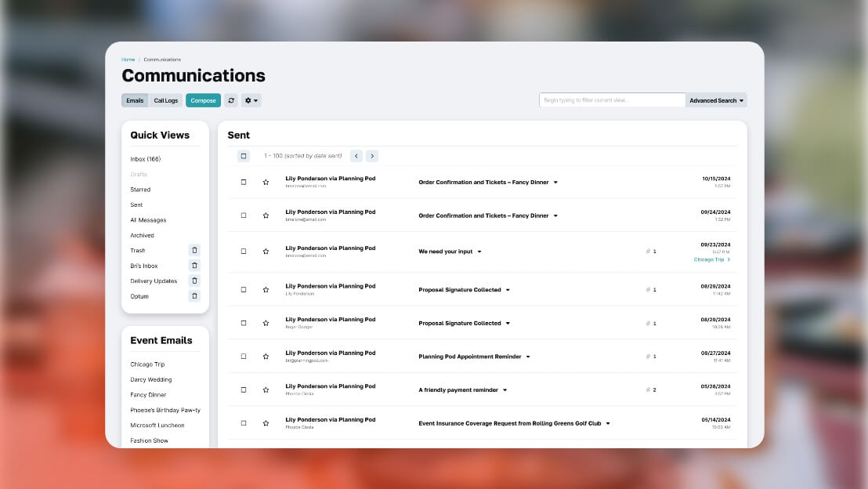This screenshot has height=489, width=868.
Task: Open Phoebe's Birthday Paw-ty event emails
Action: 165,411
